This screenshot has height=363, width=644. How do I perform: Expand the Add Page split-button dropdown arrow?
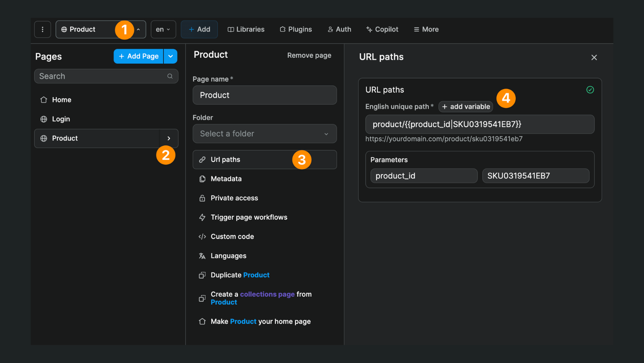coord(170,56)
